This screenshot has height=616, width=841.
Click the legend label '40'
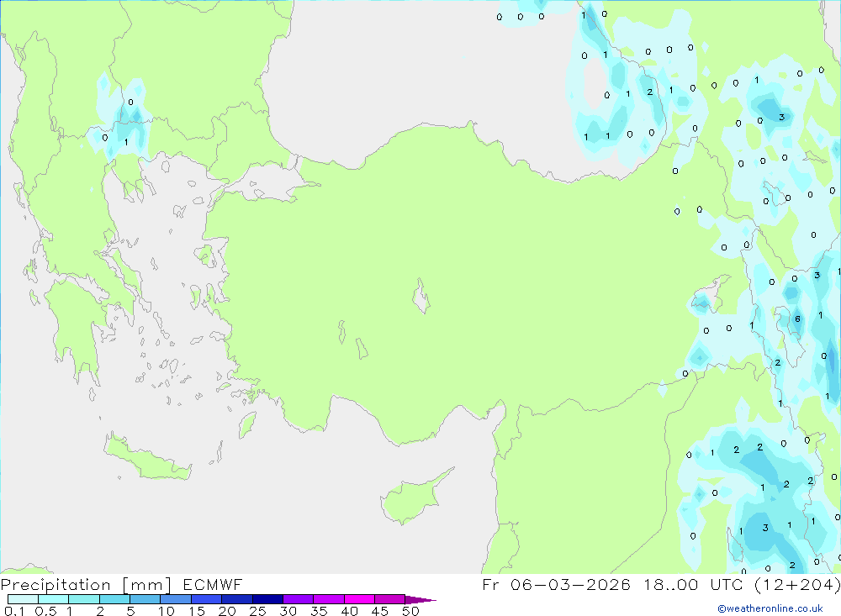[x=349, y=611]
